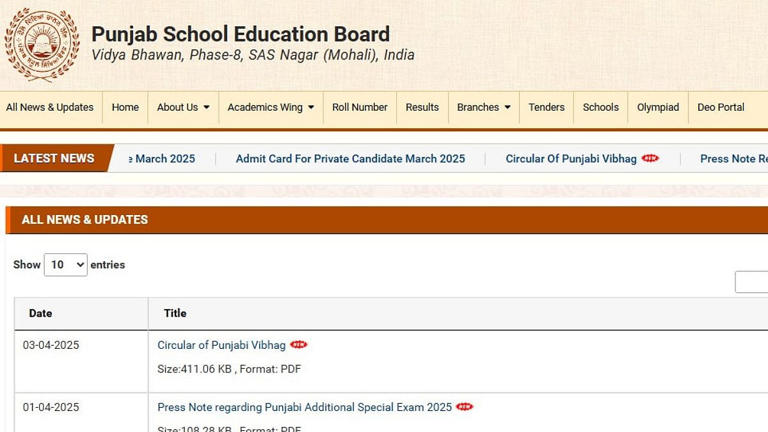Viewport: 768px width, 432px height.
Task: Open All News & Updates menu item
Action: point(49,107)
